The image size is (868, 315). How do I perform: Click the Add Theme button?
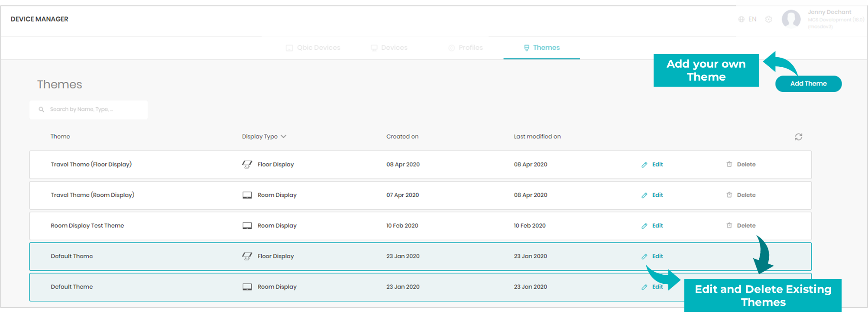point(808,84)
